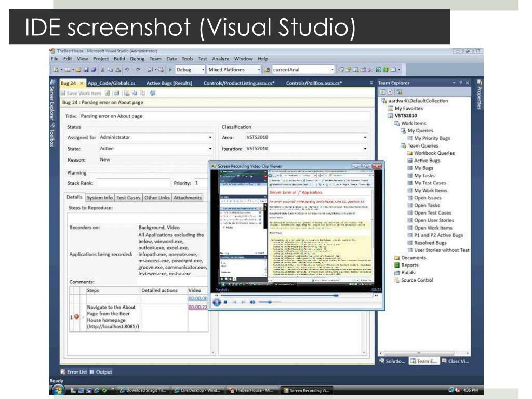This screenshot has width=532, height=399.
Task: Open the State dropdown showing Active
Action: pyautogui.click(x=210, y=149)
